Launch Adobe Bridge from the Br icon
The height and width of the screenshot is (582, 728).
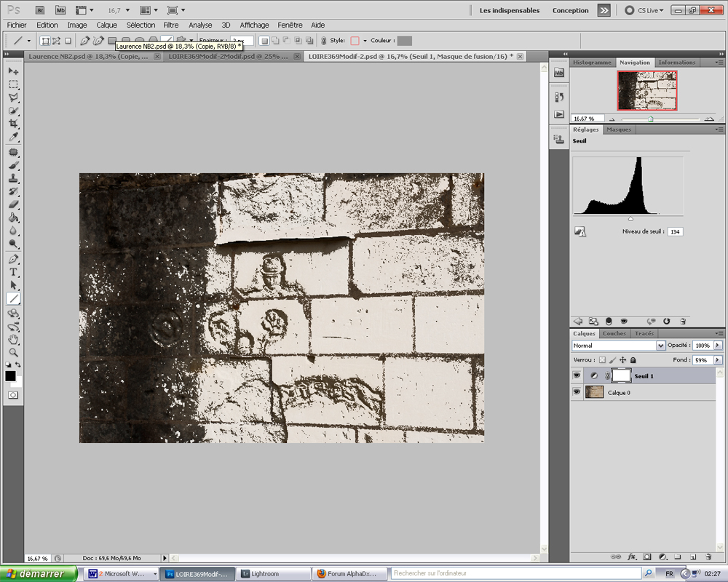40,10
